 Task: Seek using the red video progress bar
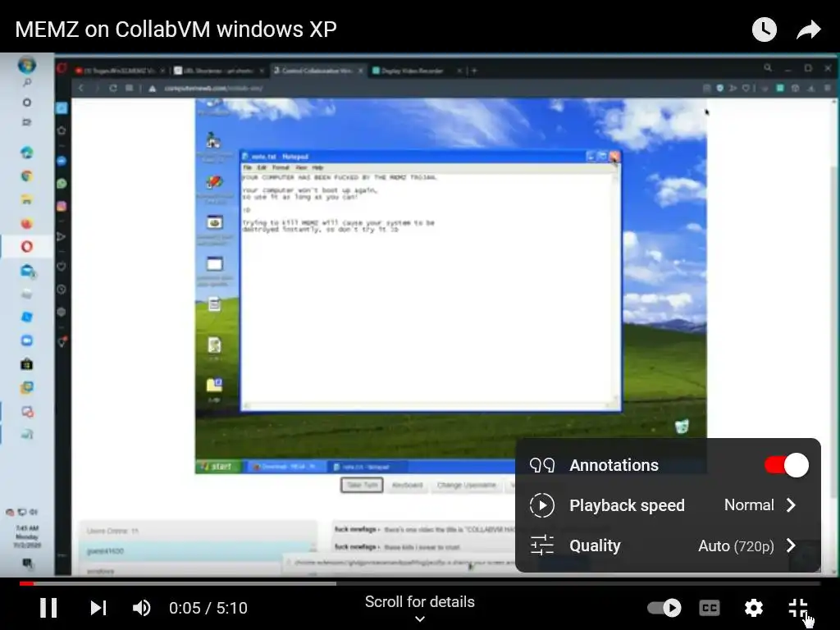point(419,583)
